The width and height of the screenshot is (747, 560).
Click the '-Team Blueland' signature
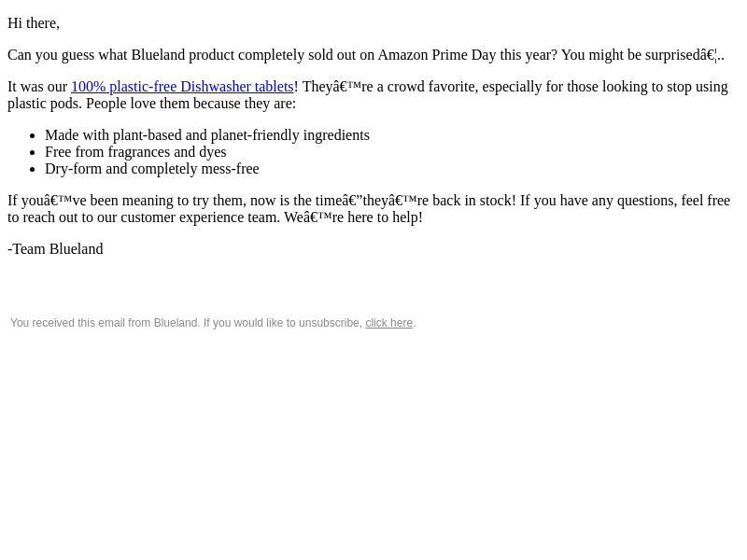[55, 249]
